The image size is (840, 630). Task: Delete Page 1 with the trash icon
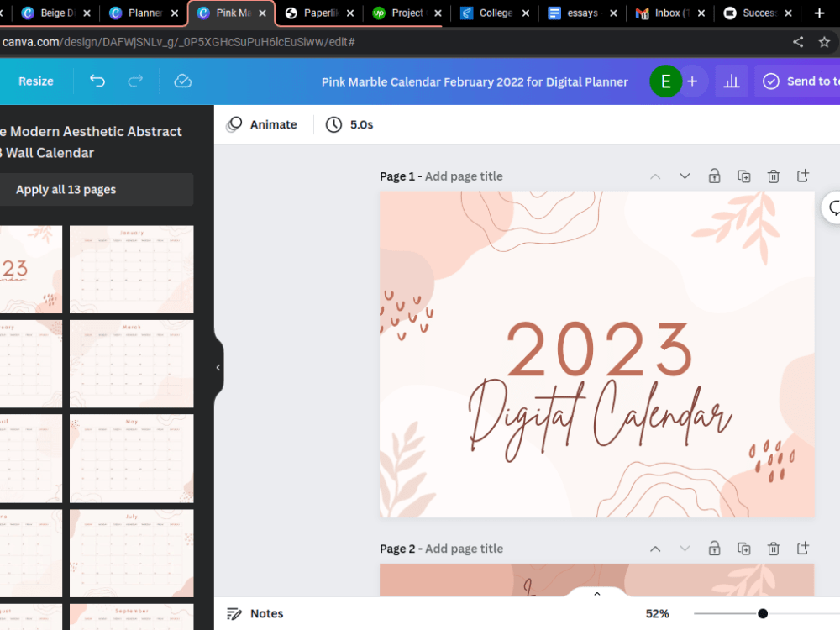pyautogui.click(x=773, y=176)
